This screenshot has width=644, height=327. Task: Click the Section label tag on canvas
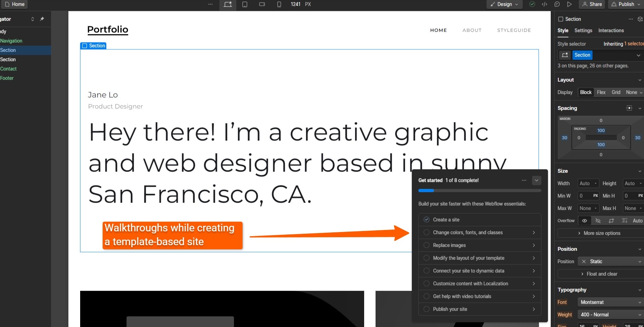pyautogui.click(x=93, y=46)
